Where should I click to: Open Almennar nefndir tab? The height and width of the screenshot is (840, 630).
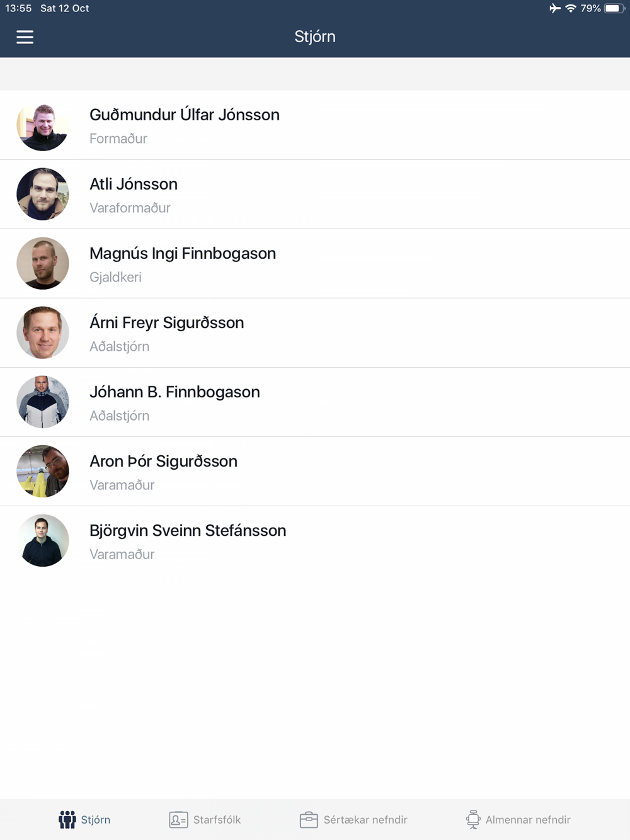518,819
